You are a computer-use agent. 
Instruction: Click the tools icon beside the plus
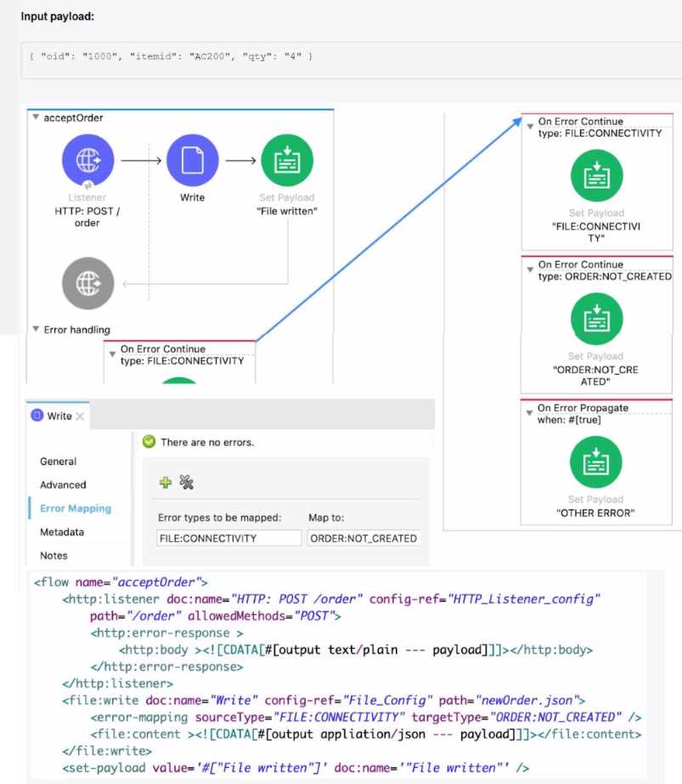pos(187,482)
